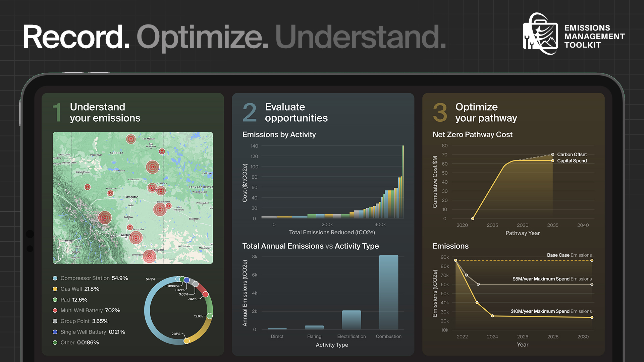Click the emission marker near Lethbridge
This screenshot has width=644, height=362.
click(x=149, y=256)
